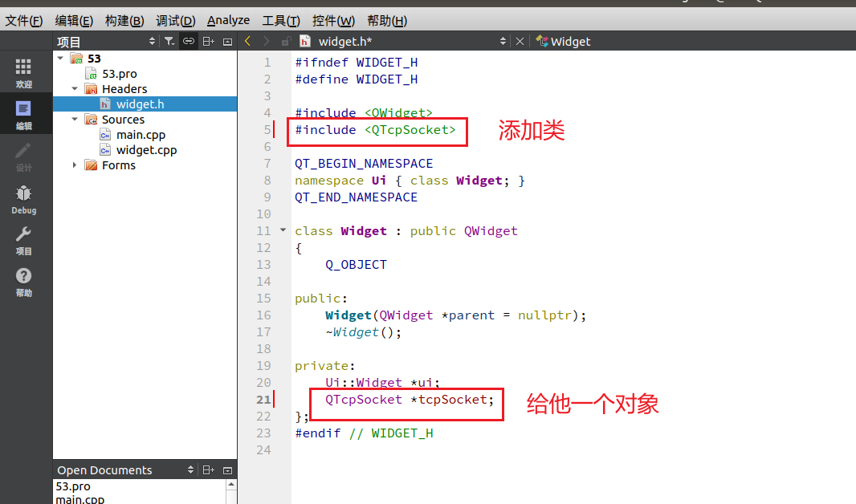Go back in editor history
The width and height of the screenshot is (856, 504).
248,42
